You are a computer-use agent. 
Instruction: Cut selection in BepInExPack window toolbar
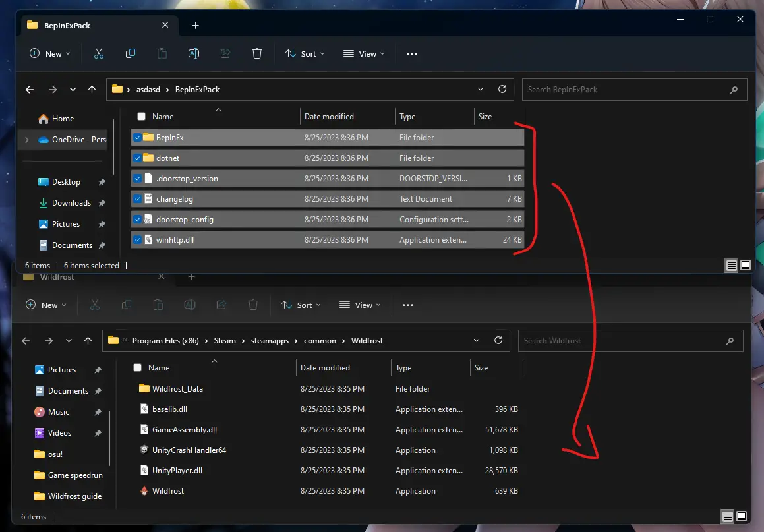(x=99, y=53)
